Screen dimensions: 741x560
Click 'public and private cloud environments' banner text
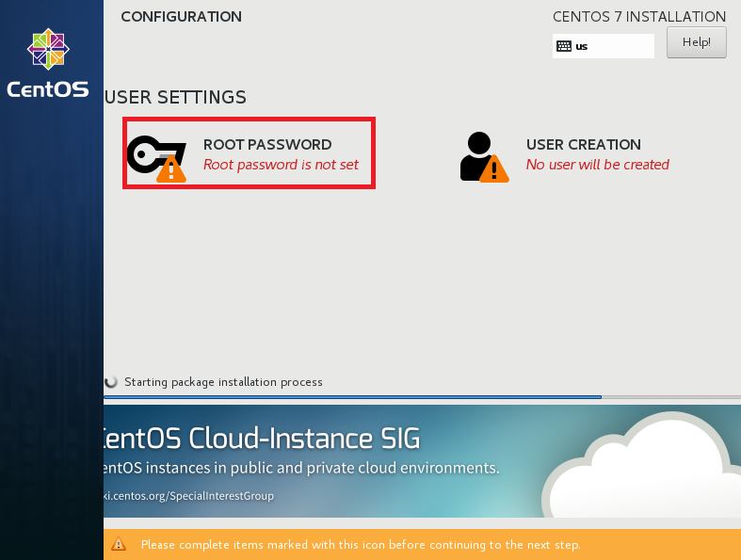click(x=364, y=468)
